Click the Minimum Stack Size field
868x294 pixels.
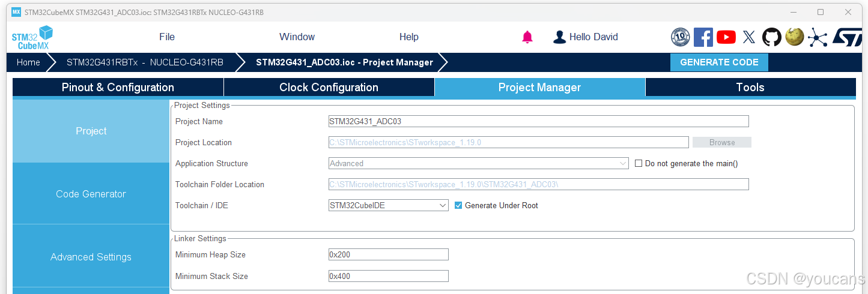tap(389, 276)
